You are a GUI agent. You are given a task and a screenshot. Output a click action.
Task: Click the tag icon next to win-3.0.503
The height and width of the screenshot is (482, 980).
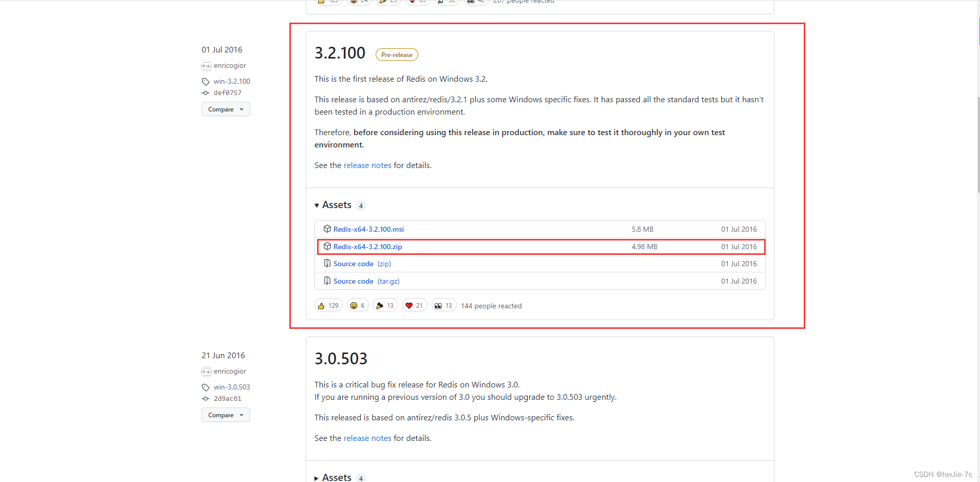[206, 387]
